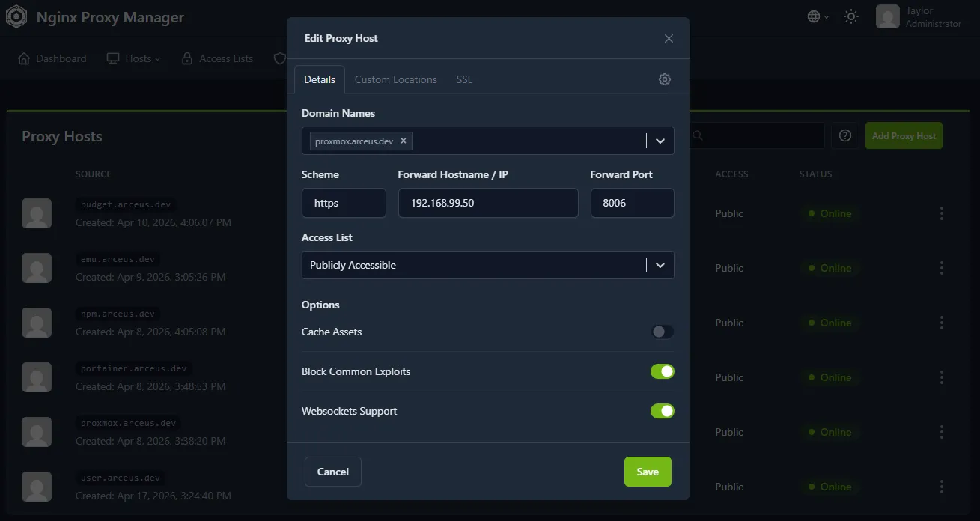Expand the Domain Names dropdown
980x521 pixels.
660,141
